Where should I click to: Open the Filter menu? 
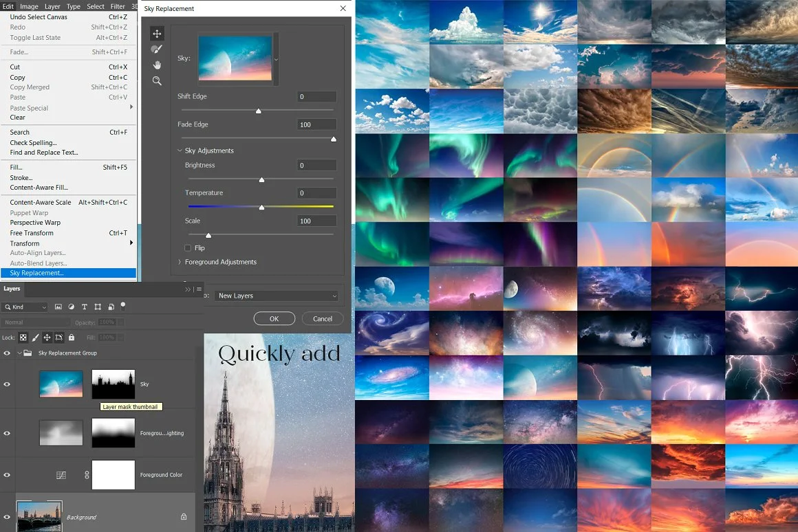point(118,6)
